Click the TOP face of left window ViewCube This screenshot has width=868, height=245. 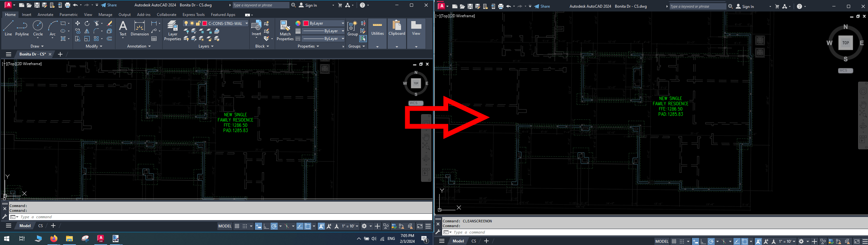[x=416, y=83]
